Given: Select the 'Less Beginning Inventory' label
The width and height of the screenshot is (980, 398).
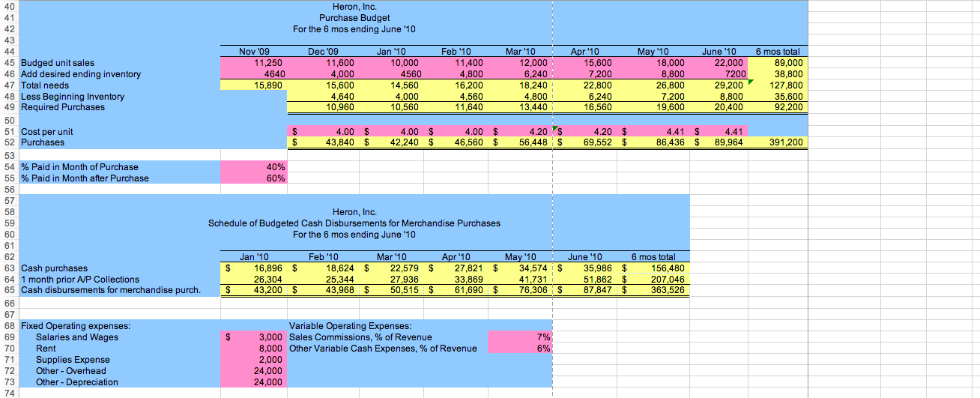Looking at the screenshot, I should 73,96.
